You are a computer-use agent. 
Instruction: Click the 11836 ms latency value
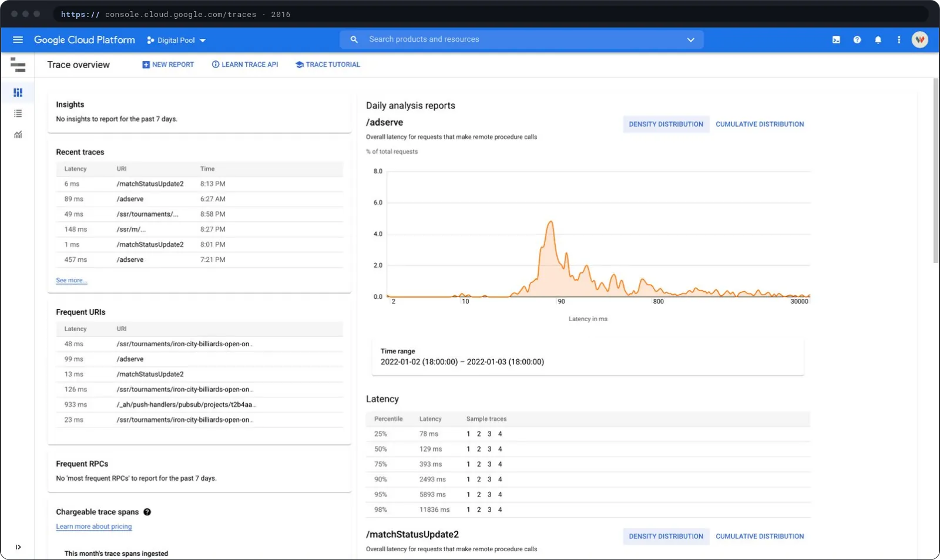(434, 510)
